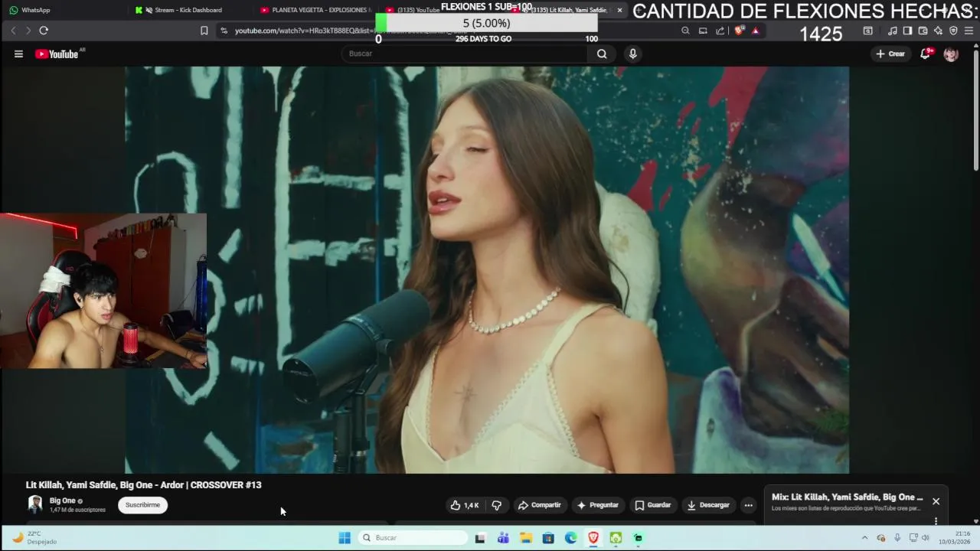Subscribe with the Suscribirme button
The image size is (980, 551).
click(142, 505)
